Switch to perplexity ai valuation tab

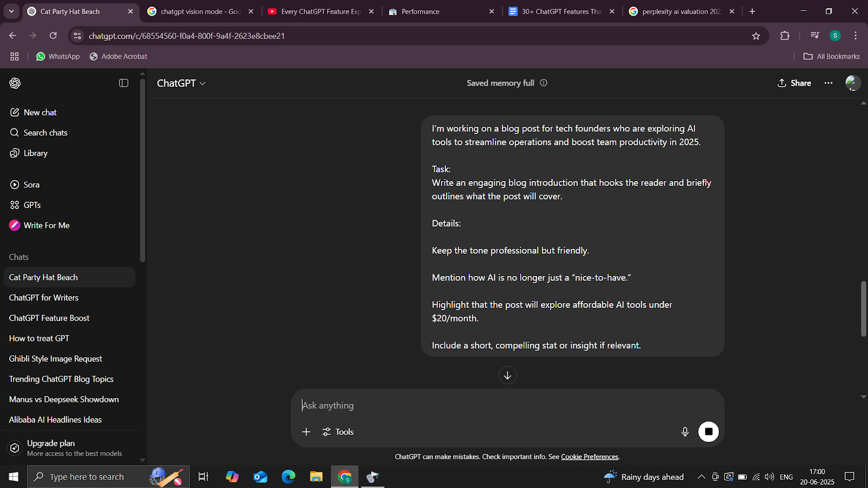[x=682, y=11]
